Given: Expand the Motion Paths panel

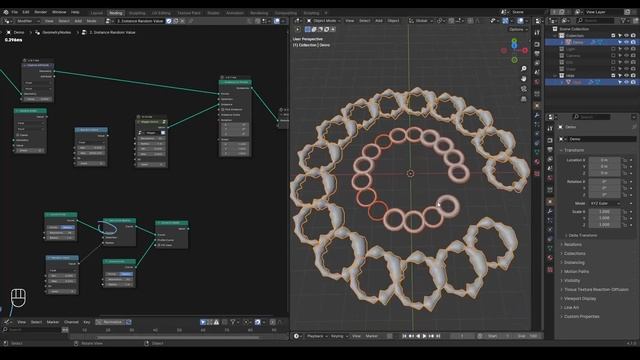Looking at the screenshot, I should click(x=575, y=271).
